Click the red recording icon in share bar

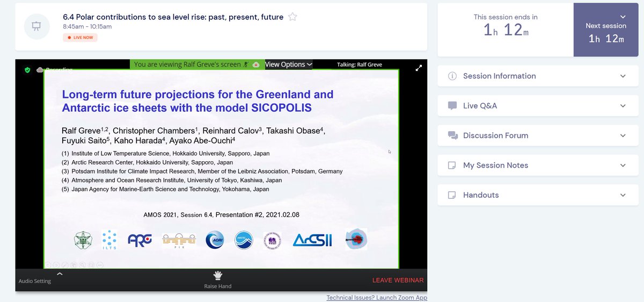[x=256, y=64]
